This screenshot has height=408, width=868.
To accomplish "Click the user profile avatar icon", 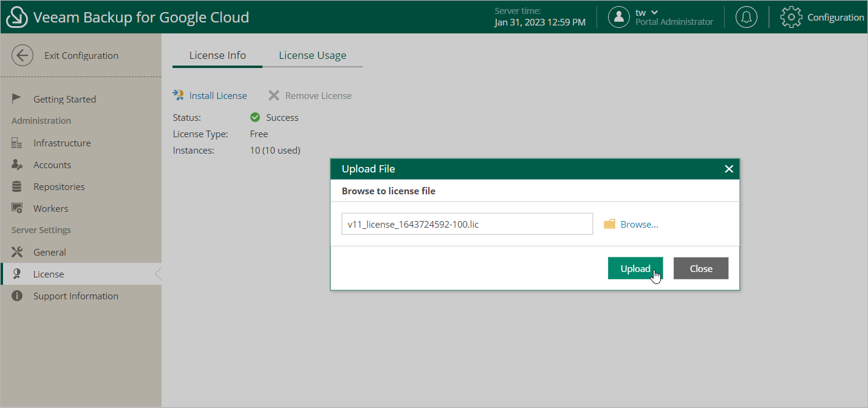I will (x=619, y=17).
